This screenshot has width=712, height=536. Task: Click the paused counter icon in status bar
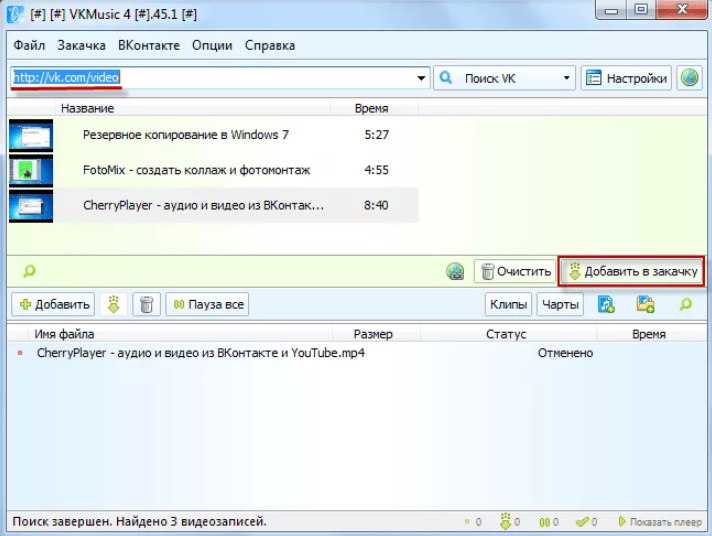tap(549, 522)
